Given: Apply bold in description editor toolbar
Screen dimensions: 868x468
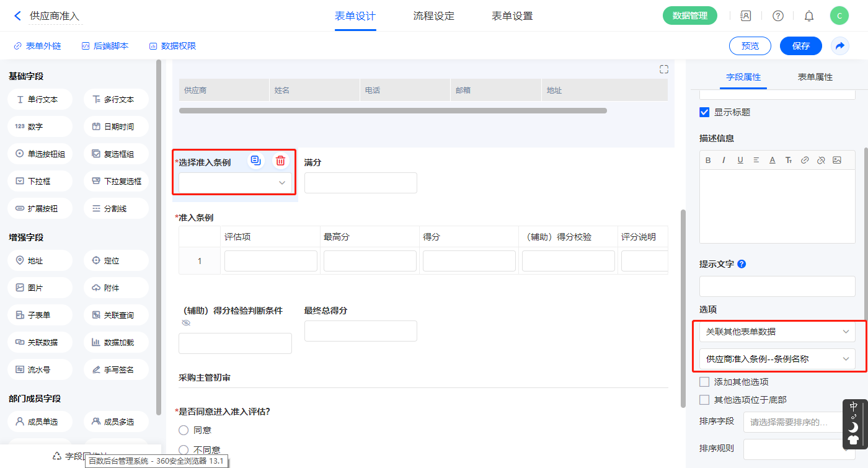Looking at the screenshot, I should 708,160.
